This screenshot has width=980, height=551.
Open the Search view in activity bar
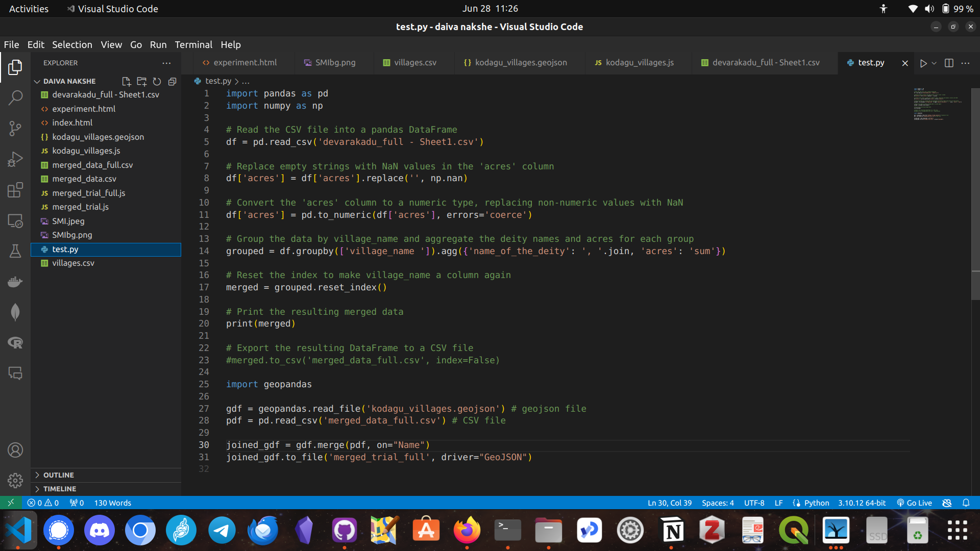click(15, 97)
